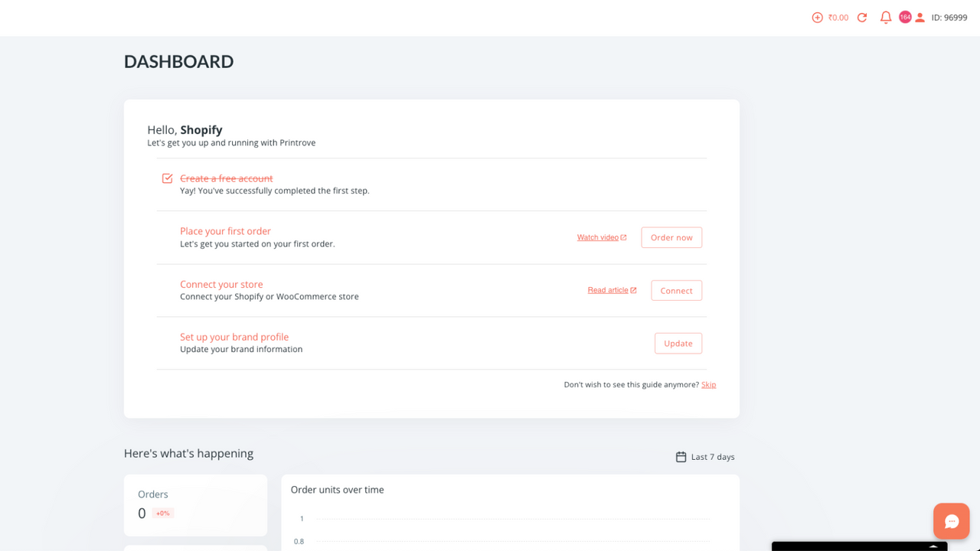Click the Update brand profile button
The height and width of the screenshot is (551, 980).
(x=678, y=344)
